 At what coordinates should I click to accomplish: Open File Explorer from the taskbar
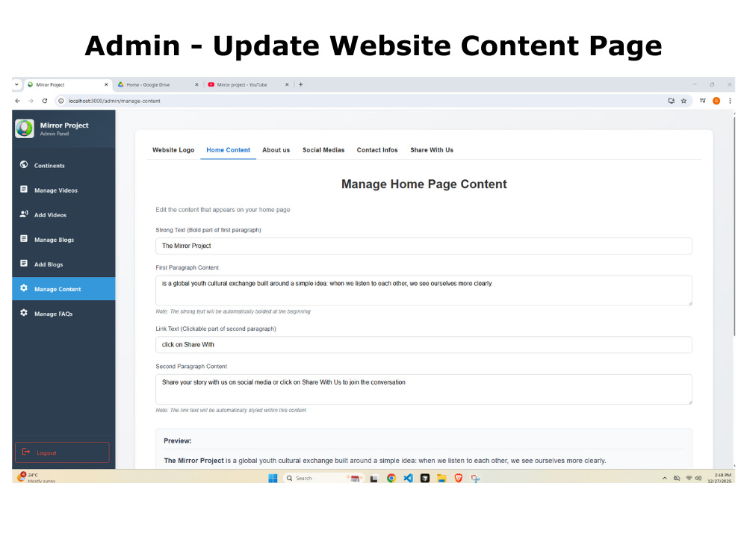[x=441, y=478]
